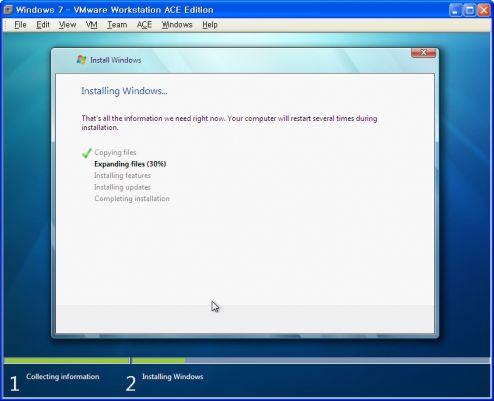Click the Collecting information progress bar
Image resolution: width=494 pixels, height=401 pixels.
67,360
